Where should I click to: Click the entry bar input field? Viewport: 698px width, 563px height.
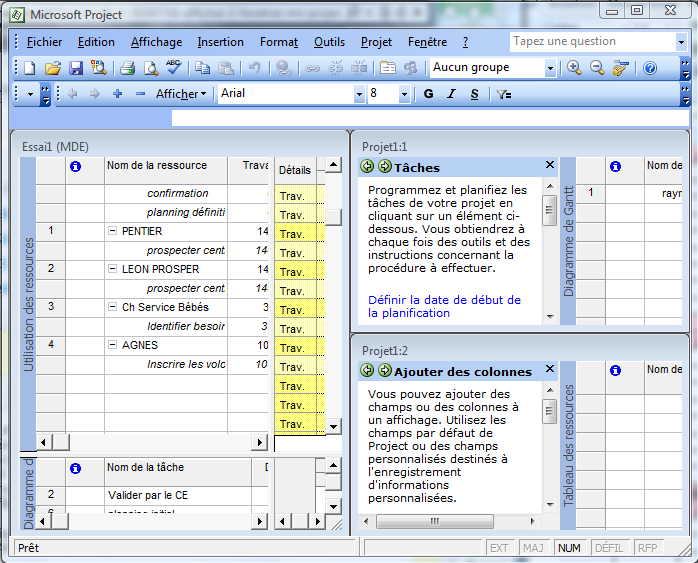430,118
